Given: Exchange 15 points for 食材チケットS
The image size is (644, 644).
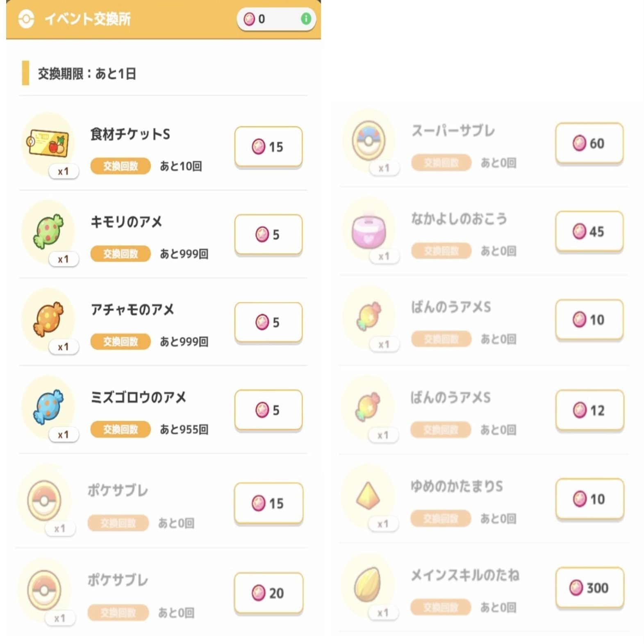Looking at the screenshot, I should (x=268, y=146).
